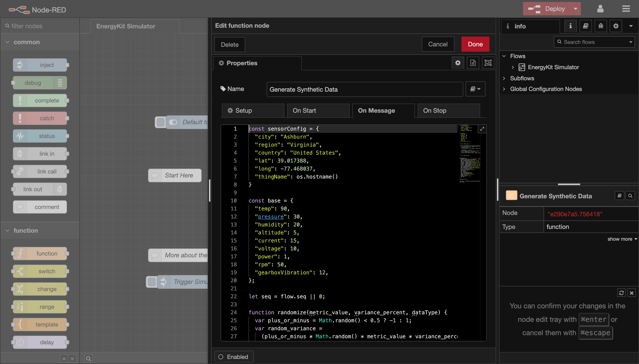This screenshot has height=364, width=639.
Task: Toggle the Enabled state of node
Action: coord(234,357)
